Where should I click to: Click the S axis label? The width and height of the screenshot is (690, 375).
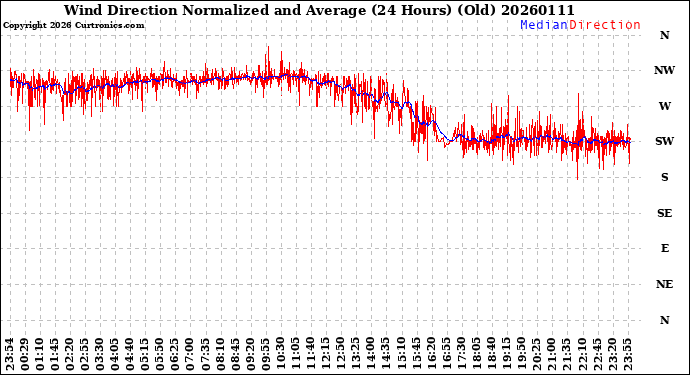coord(664,177)
